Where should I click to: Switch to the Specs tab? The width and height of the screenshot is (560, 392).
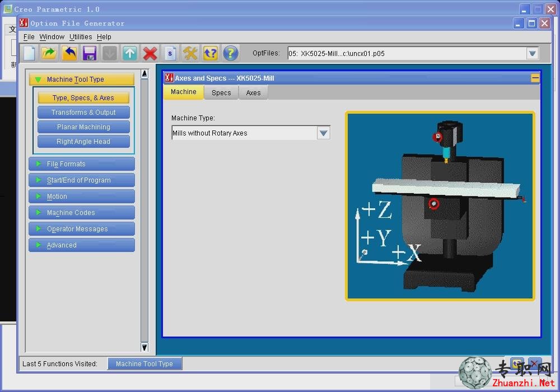[x=221, y=93]
